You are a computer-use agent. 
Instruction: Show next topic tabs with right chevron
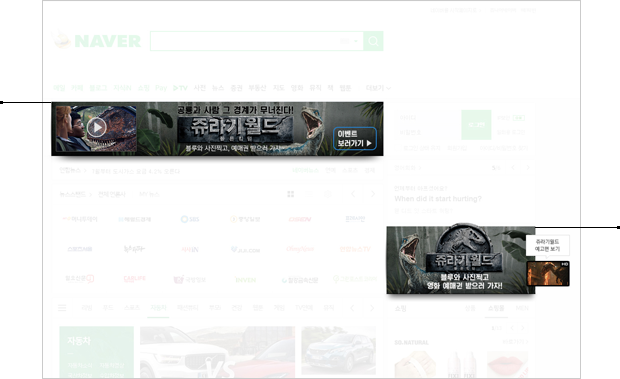pyautogui.click(x=372, y=308)
